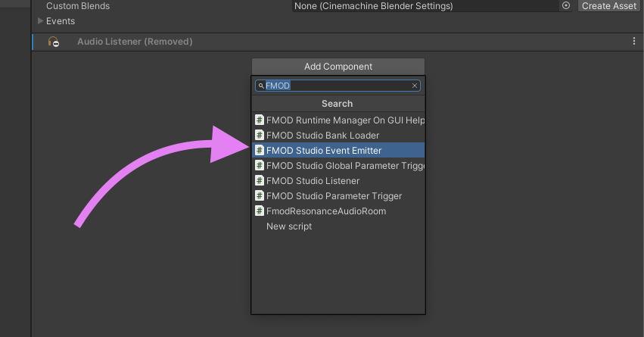Image resolution: width=644 pixels, height=337 pixels.
Task: Click the Custom Blends asset field
Action: (424, 6)
